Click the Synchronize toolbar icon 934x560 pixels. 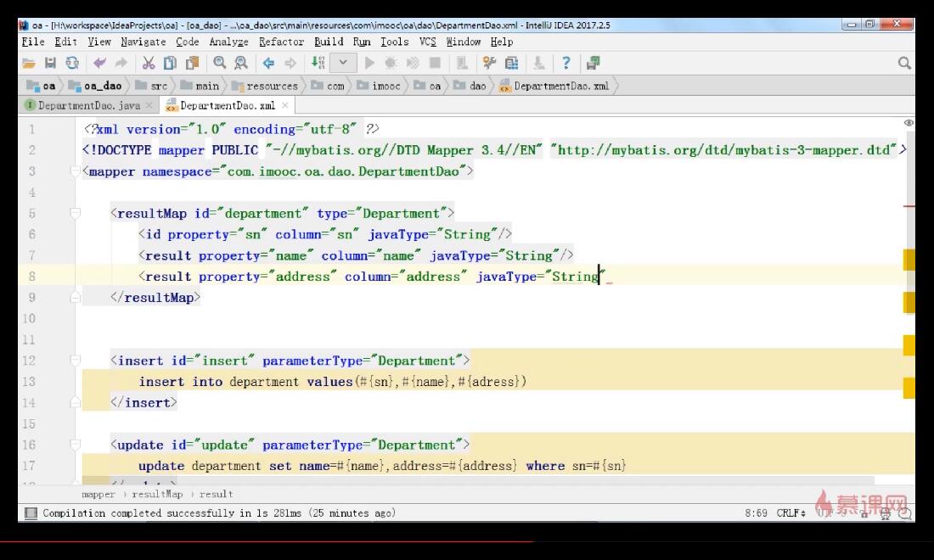click(x=72, y=63)
